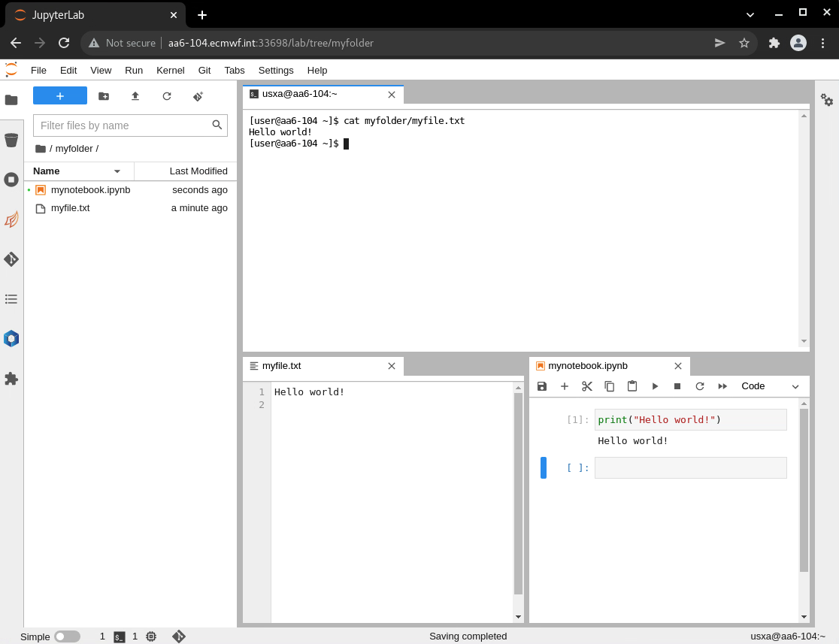Click the Upload Files icon
Image resolution: width=839 pixels, height=644 pixels.
(x=135, y=96)
